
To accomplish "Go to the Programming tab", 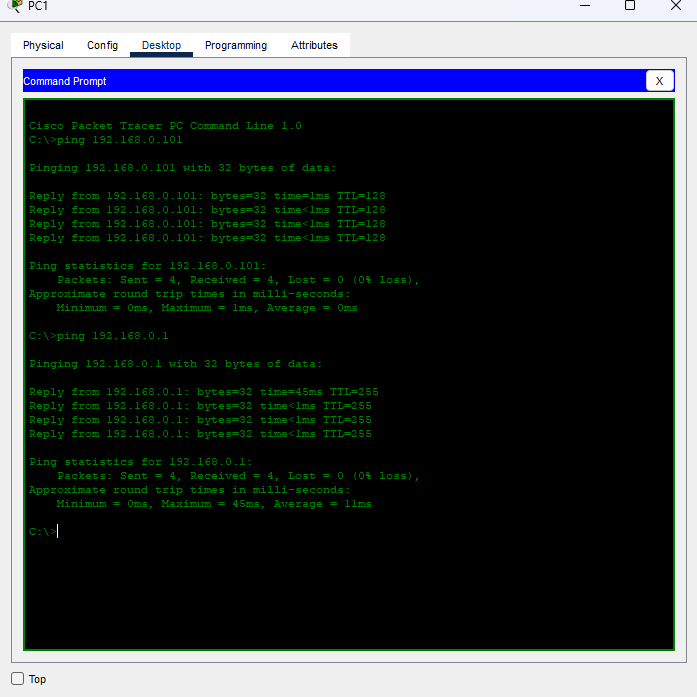I will [x=236, y=45].
